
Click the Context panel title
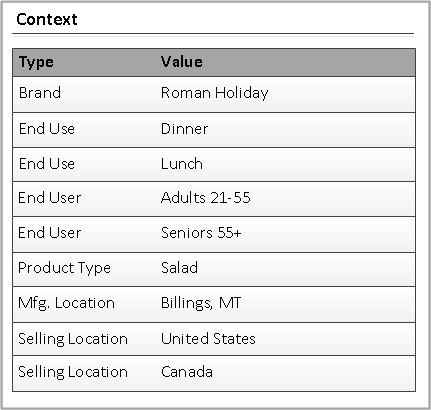[47, 19]
